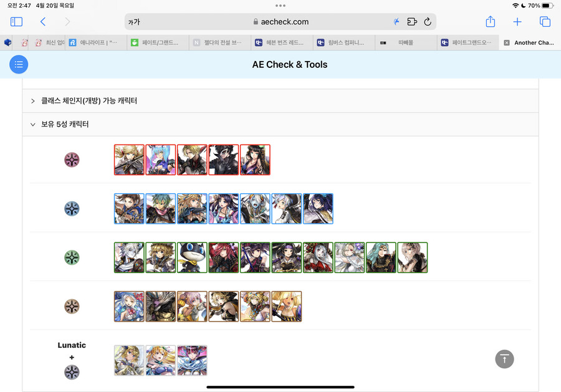The width and height of the screenshot is (561, 392).
Task: Select the Morgana cat character thumbnail
Action: [192, 257]
